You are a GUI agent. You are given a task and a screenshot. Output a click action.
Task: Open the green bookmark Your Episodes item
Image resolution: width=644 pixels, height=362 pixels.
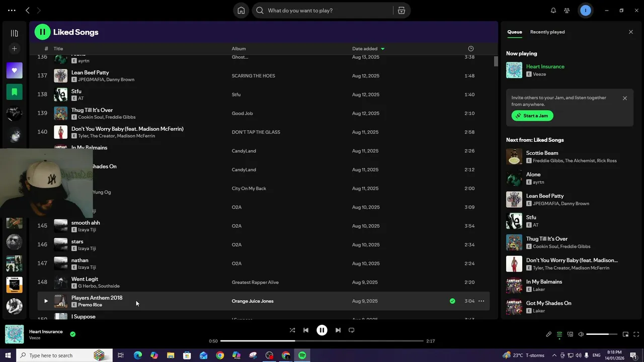[x=14, y=92]
